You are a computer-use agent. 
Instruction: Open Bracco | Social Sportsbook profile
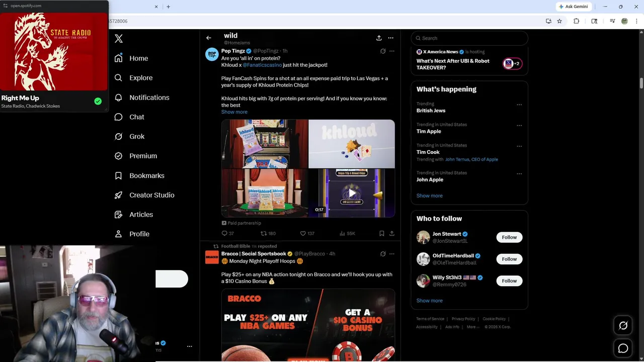tap(254, 254)
